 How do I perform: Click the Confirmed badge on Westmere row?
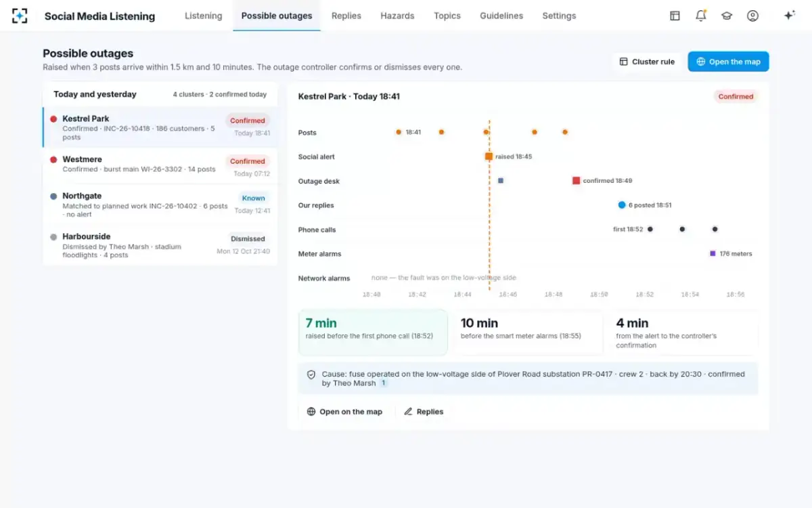(247, 161)
